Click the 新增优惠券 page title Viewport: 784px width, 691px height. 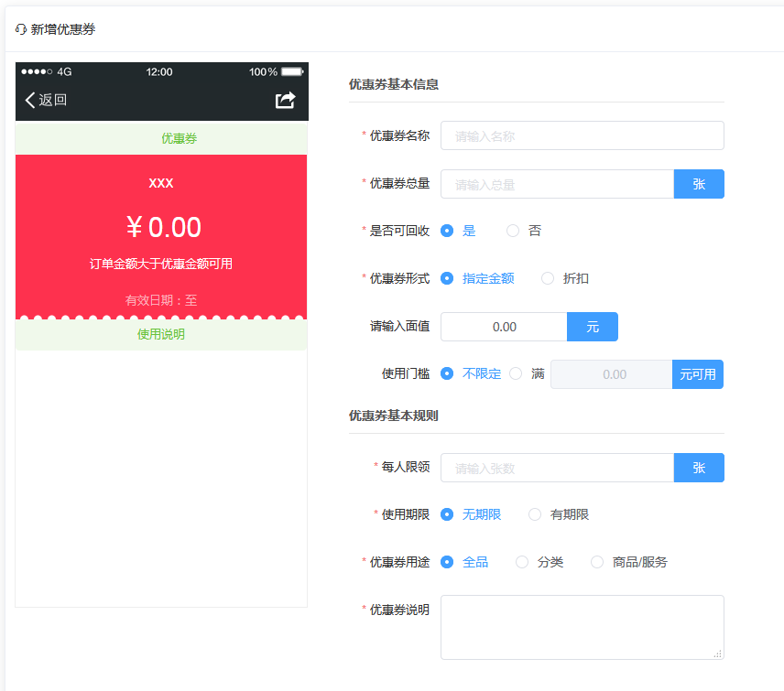point(63,29)
